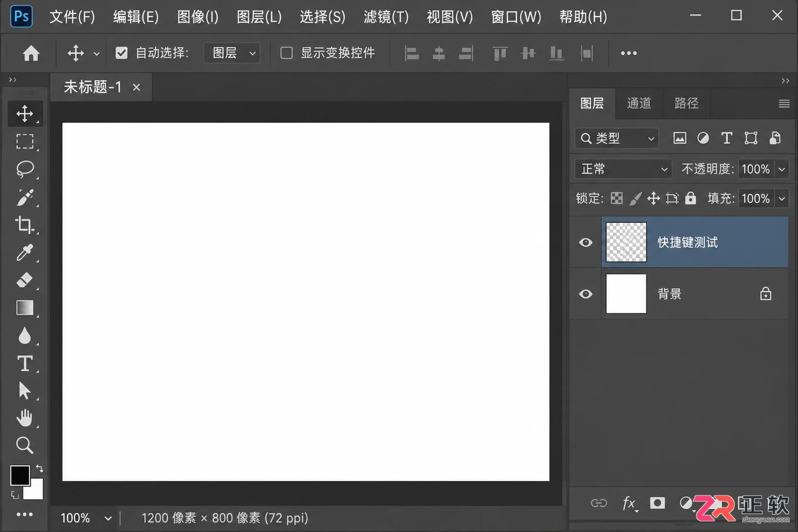
Task: Switch to the 路径 tab
Action: 687,104
